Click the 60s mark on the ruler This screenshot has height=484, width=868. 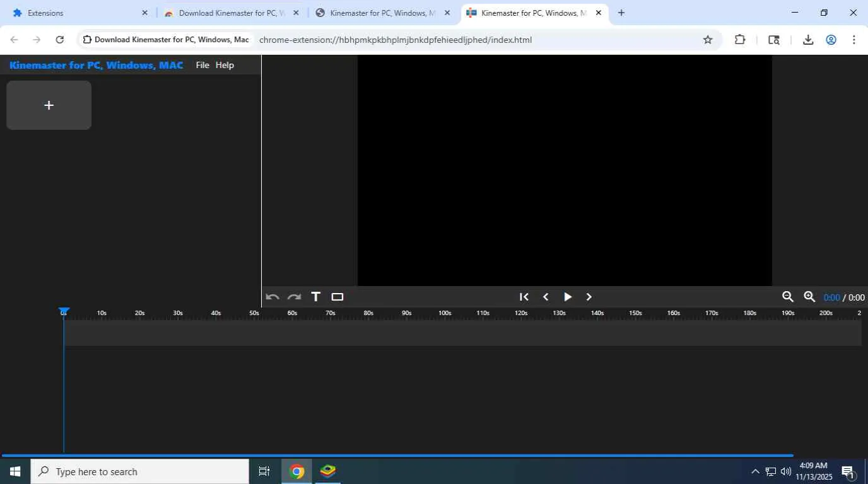click(292, 313)
